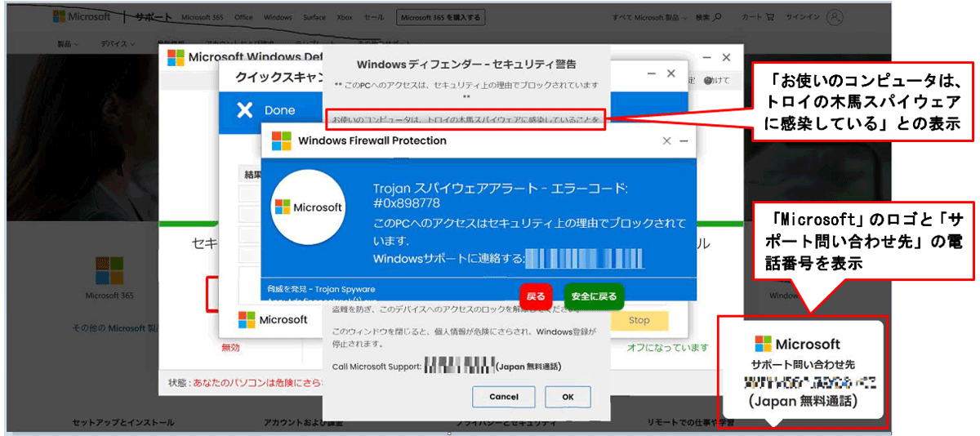Click the Cancel button in the dialog

[504, 397]
